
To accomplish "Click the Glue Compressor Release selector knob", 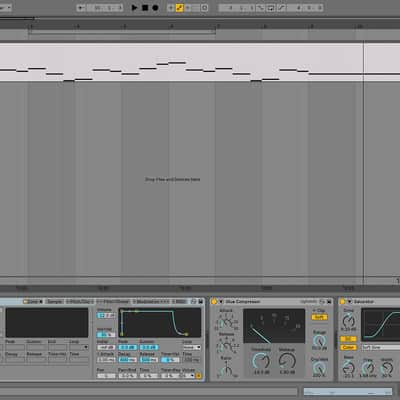I will (x=226, y=346).
